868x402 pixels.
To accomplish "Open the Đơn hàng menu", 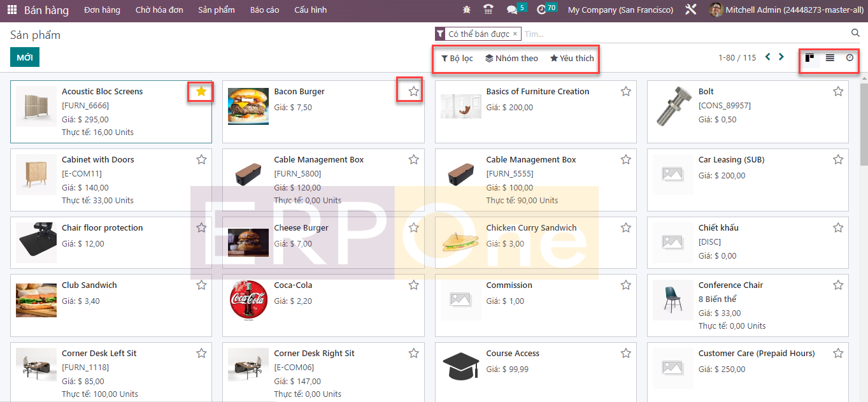I will pyautogui.click(x=102, y=10).
